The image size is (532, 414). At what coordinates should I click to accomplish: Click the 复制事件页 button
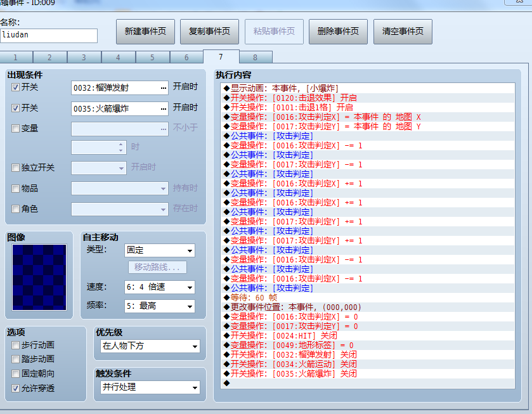pos(209,32)
